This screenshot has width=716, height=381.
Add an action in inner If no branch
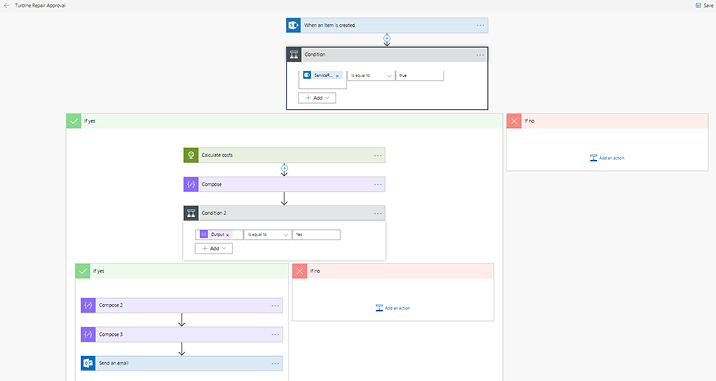tap(393, 308)
